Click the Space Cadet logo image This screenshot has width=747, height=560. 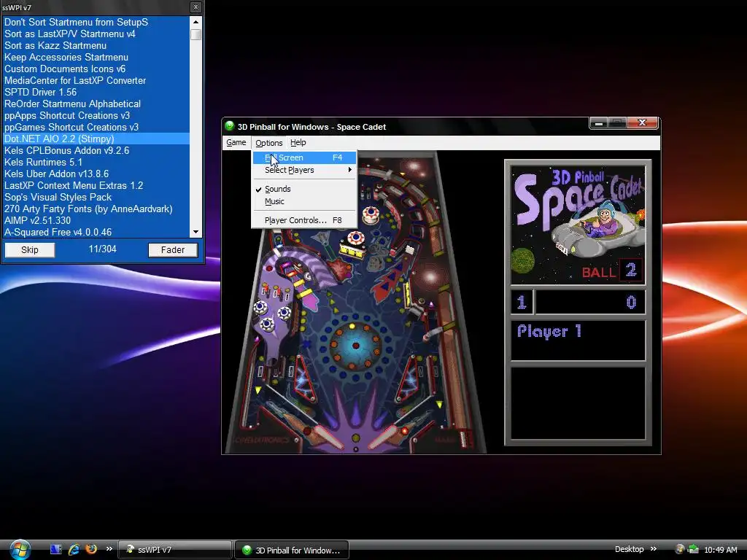tap(578, 225)
